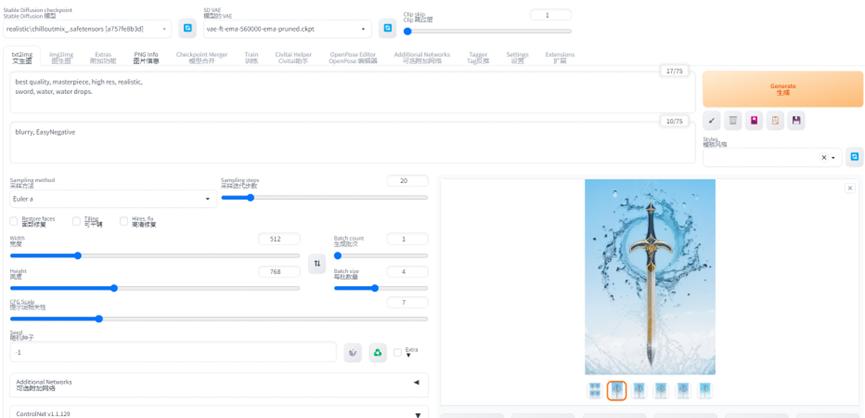Select the grid thumbnail in the gallery

tap(595, 390)
